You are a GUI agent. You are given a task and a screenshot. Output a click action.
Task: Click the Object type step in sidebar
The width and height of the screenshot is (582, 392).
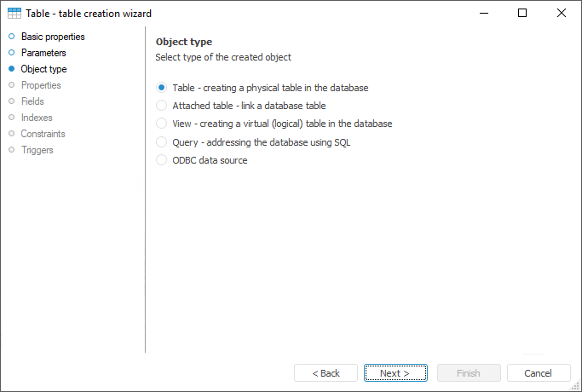(43, 69)
